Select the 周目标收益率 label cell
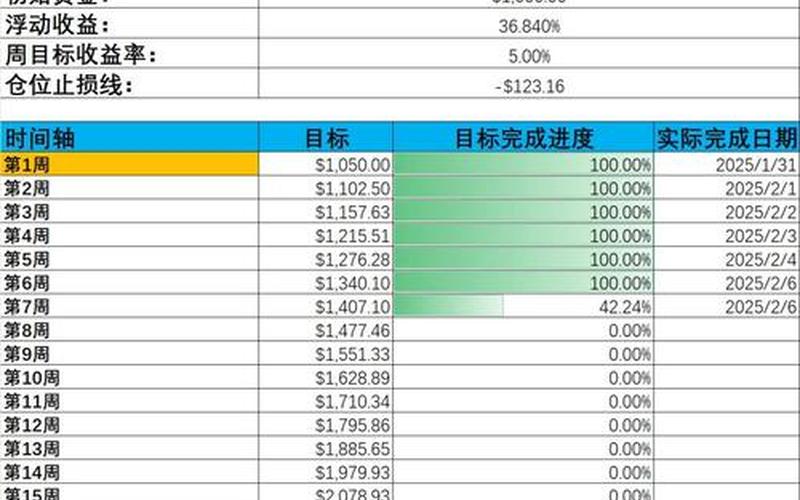Viewport: 800px width, 500px height. point(130,54)
